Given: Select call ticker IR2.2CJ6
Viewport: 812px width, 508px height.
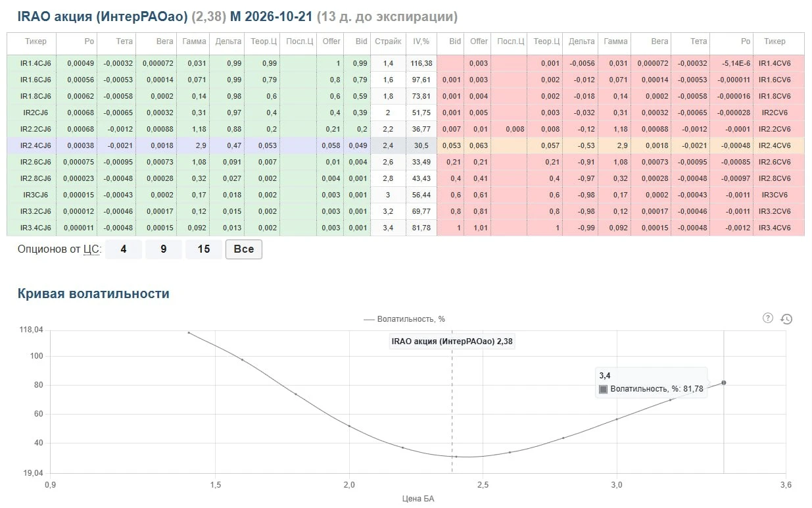Looking at the screenshot, I should coord(36,129).
